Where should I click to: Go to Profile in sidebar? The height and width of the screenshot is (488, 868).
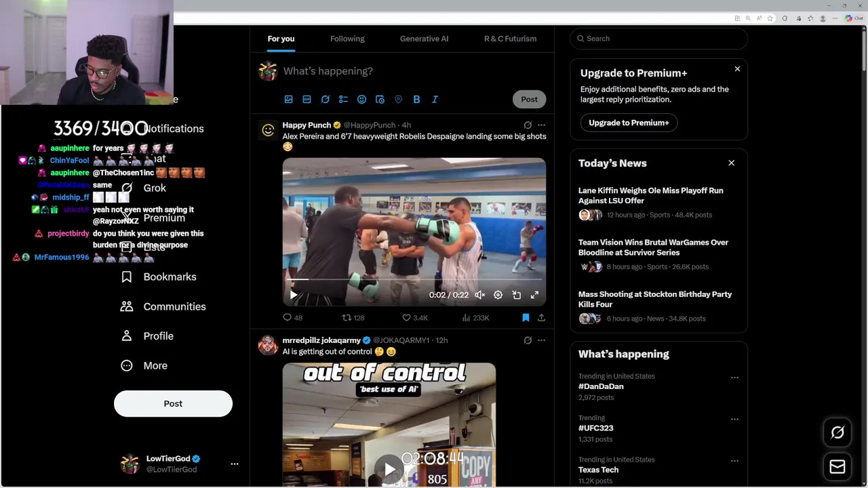point(147,336)
